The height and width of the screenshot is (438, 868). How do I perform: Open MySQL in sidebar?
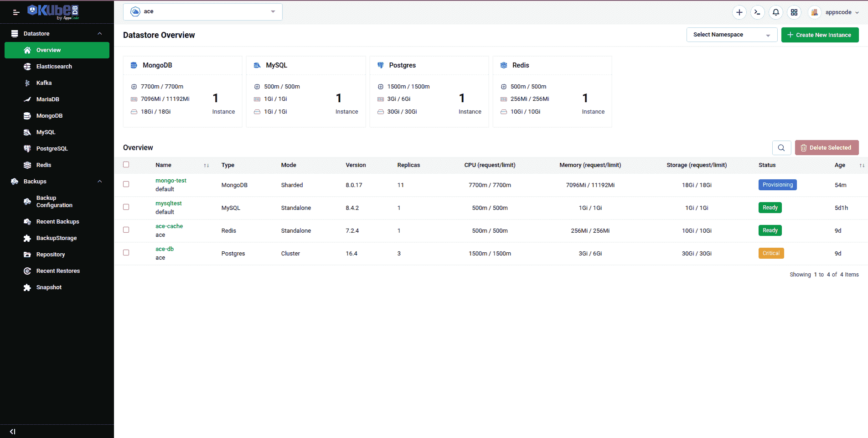57,132
